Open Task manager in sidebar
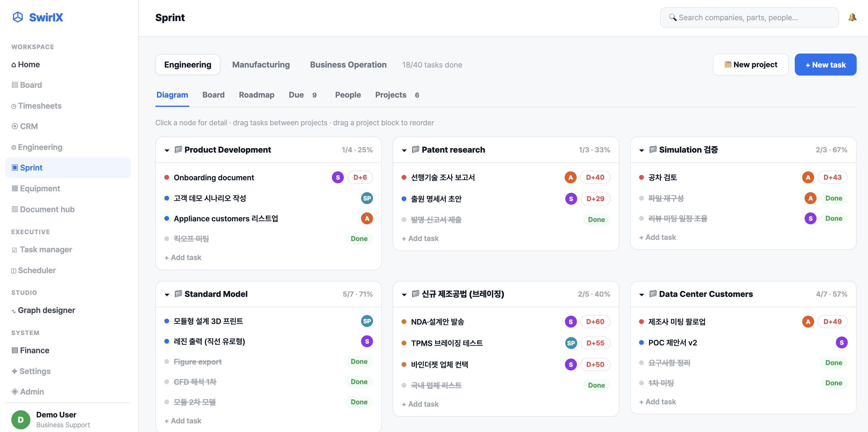Screen dimensions: 868x432 [68, 250]
